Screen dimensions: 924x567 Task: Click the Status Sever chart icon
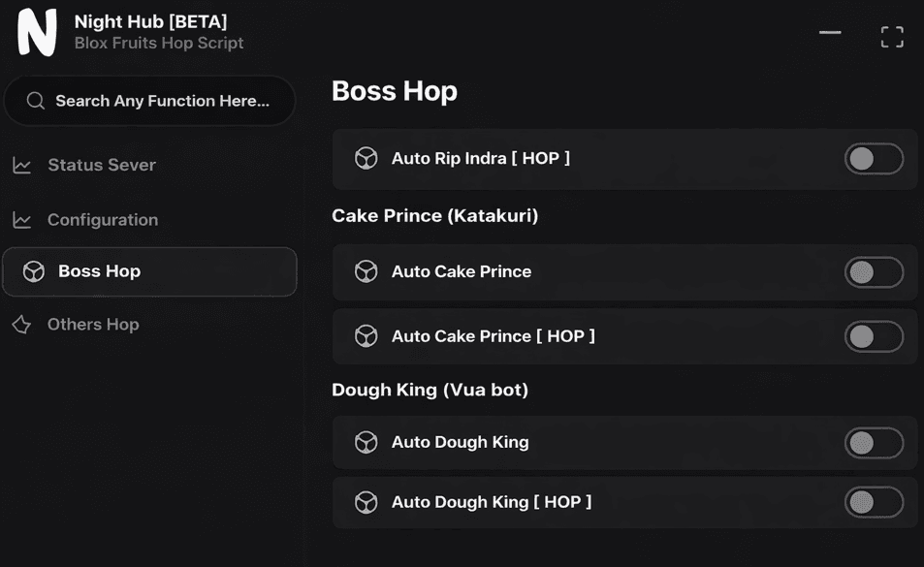pyautogui.click(x=22, y=166)
